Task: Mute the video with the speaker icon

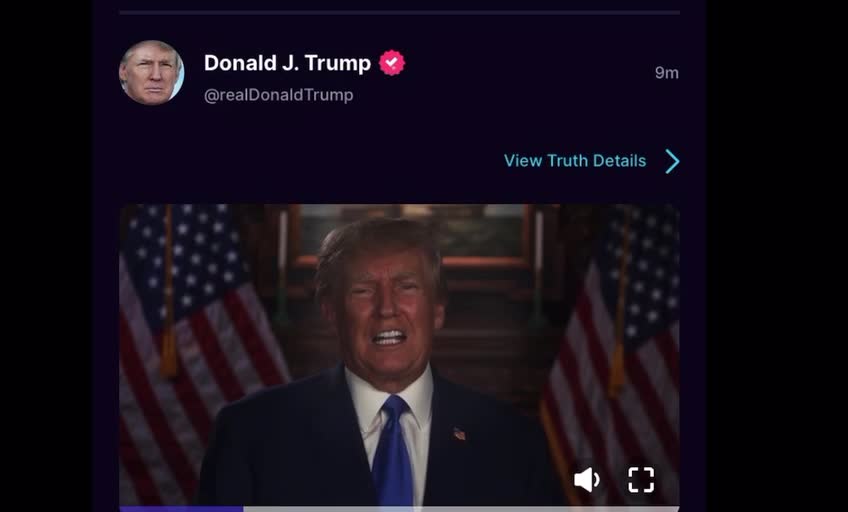Action: [x=587, y=480]
